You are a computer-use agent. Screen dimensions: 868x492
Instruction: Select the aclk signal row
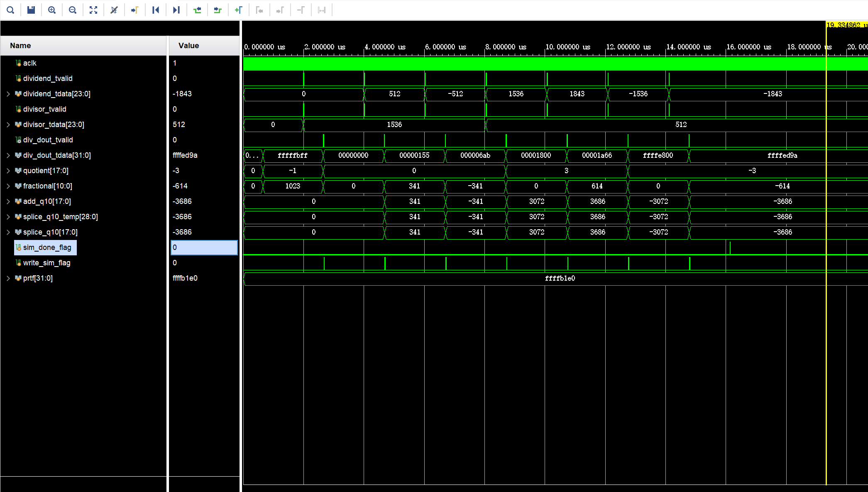point(29,63)
